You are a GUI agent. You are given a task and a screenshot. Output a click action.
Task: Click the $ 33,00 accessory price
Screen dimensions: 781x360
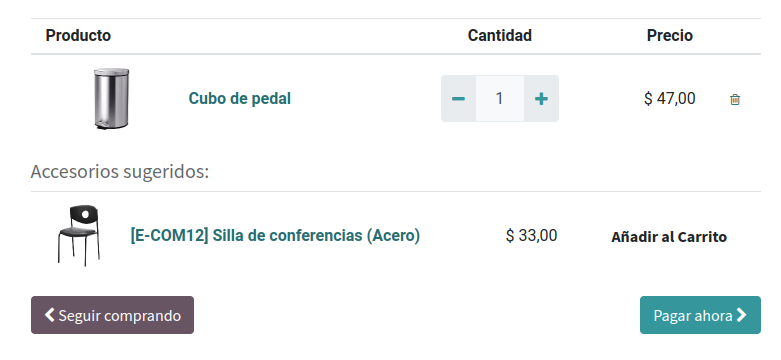click(x=531, y=235)
